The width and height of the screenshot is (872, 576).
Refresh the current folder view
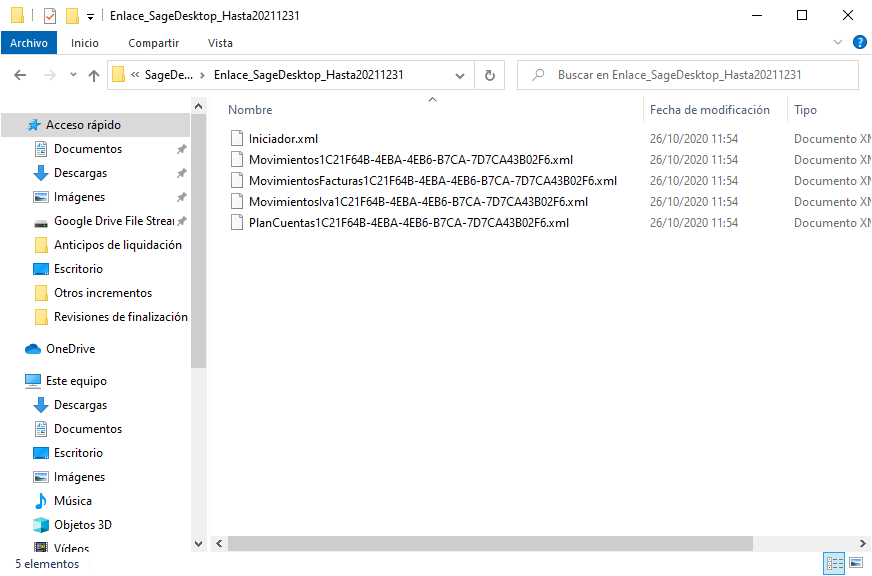coord(489,75)
